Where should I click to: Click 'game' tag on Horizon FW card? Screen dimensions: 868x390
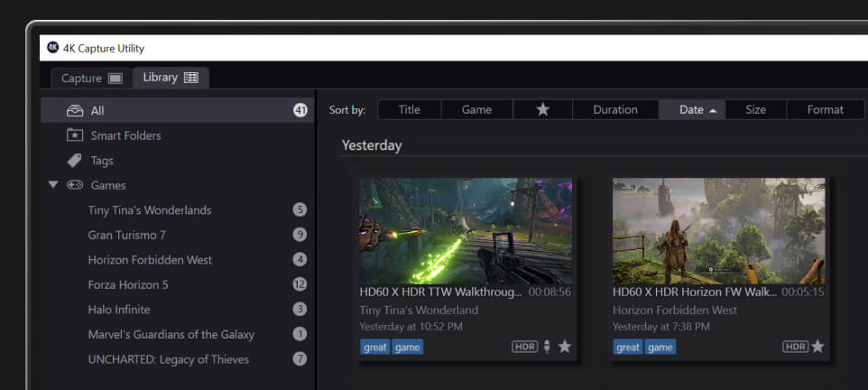[x=660, y=348]
